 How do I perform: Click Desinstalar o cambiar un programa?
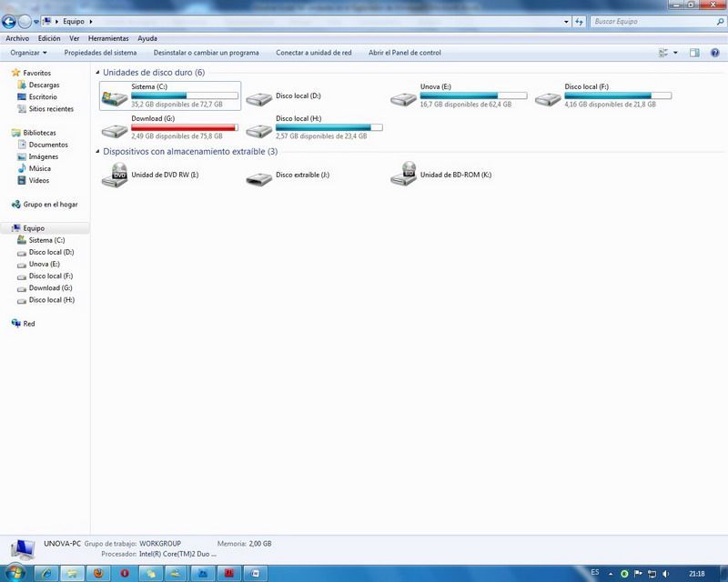[x=206, y=53]
